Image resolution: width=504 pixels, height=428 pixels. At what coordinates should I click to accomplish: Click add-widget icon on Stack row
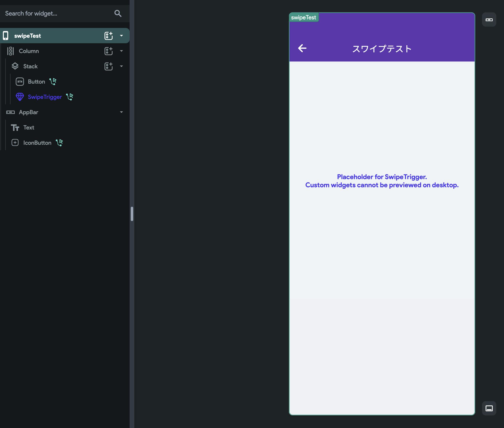tap(108, 66)
